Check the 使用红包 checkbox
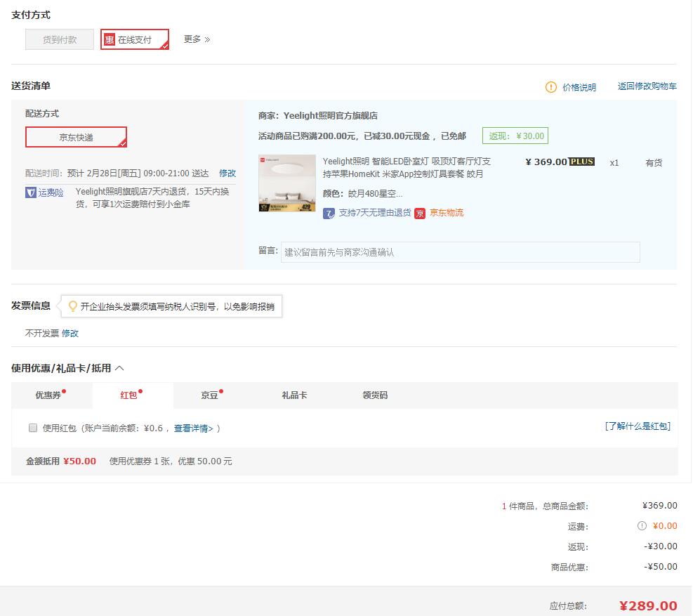This screenshot has height=616, width=693. click(33, 428)
